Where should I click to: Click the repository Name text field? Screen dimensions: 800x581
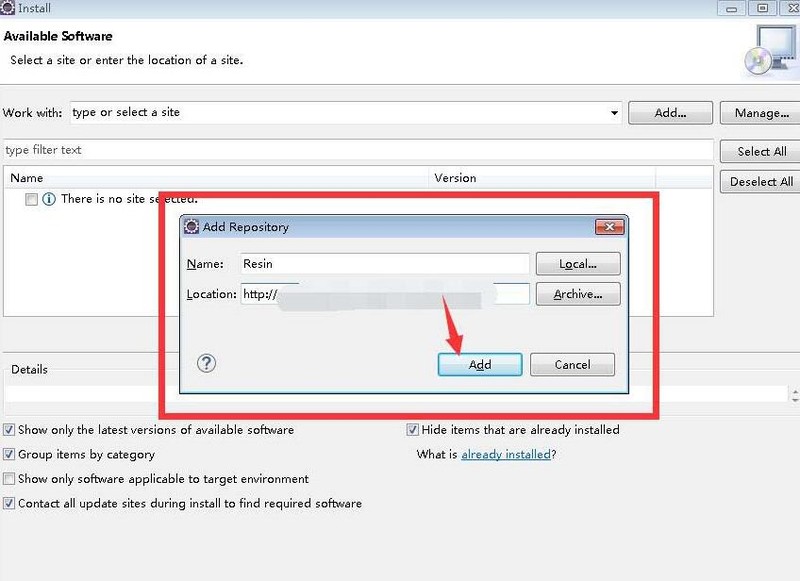pos(384,264)
